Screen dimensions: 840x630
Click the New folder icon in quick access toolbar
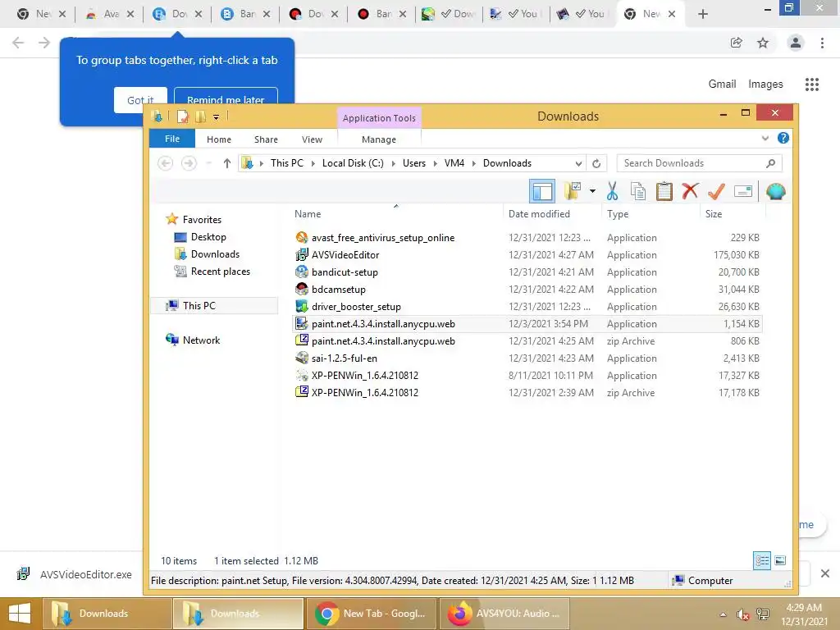[x=200, y=116]
